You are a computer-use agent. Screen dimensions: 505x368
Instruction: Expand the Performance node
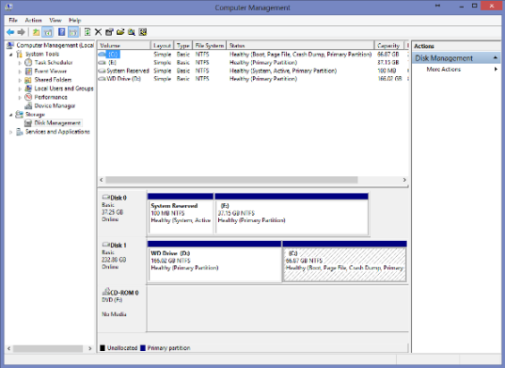(x=20, y=97)
